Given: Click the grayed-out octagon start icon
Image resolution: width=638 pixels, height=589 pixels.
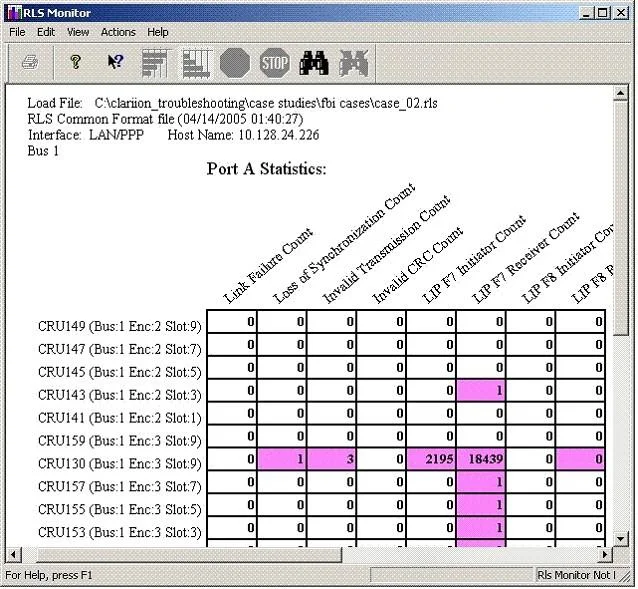Looking at the screenshot, I should click(x=235, y=63).
